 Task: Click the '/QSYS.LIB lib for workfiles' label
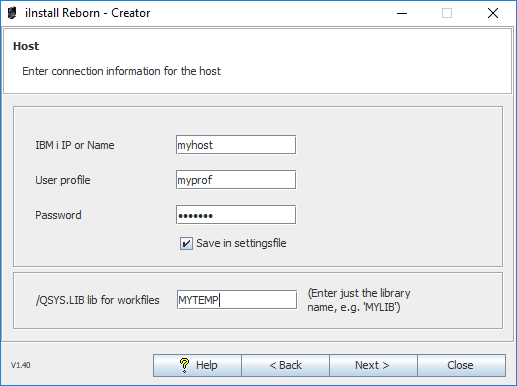coord(97,300)
